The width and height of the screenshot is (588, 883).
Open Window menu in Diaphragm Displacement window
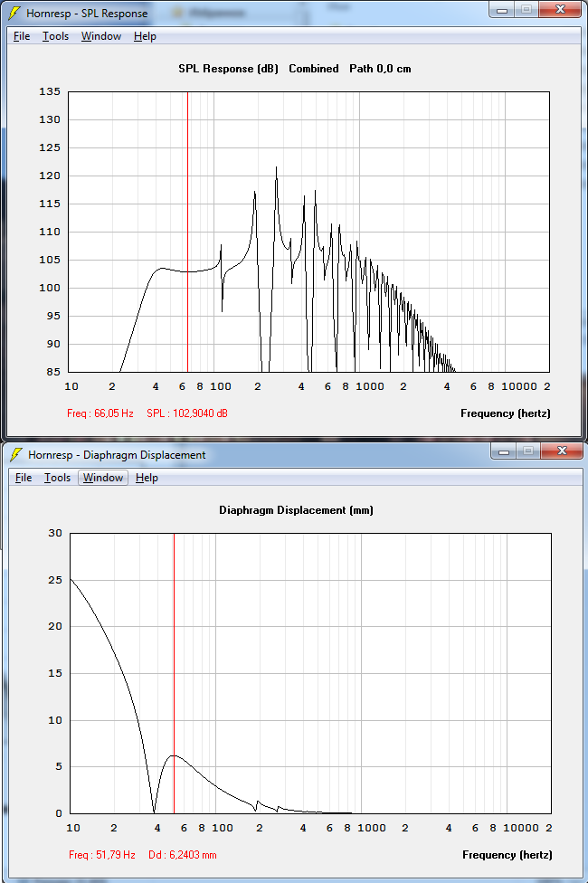tap(103, 478)
